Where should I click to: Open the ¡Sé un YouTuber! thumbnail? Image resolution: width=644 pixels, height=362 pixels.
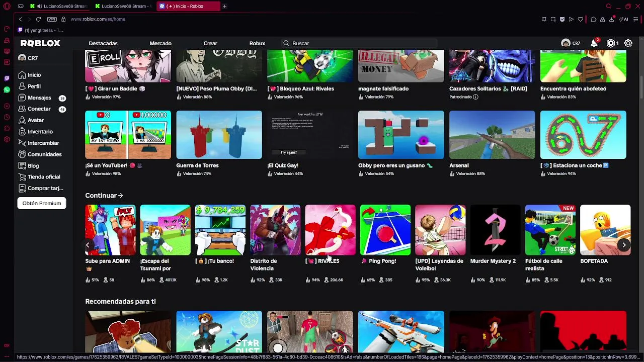click(128, 135)
